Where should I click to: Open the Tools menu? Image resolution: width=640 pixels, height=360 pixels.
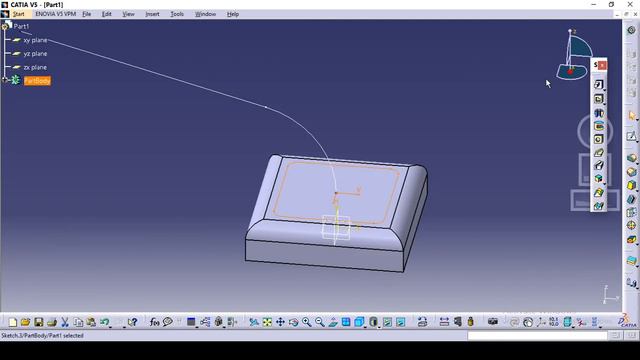tap(177, 14)
